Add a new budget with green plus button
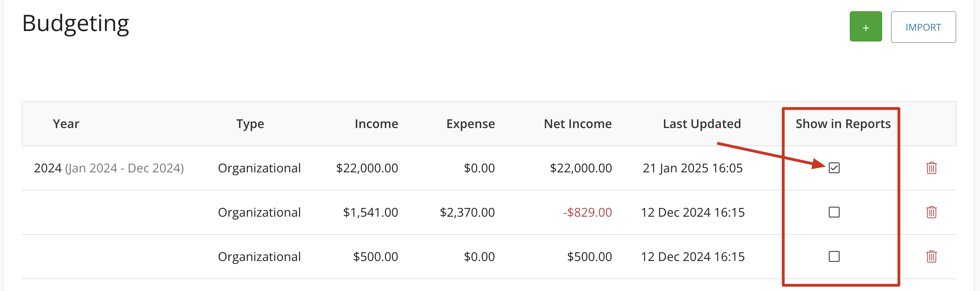The image size is (980, 291). (x=865, y=27)
